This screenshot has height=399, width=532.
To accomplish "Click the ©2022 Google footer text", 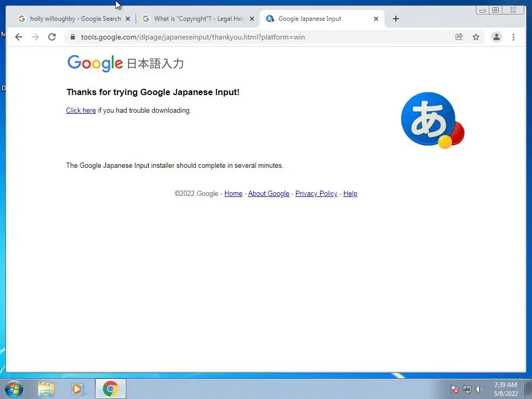I will click(x=196, y=193).
